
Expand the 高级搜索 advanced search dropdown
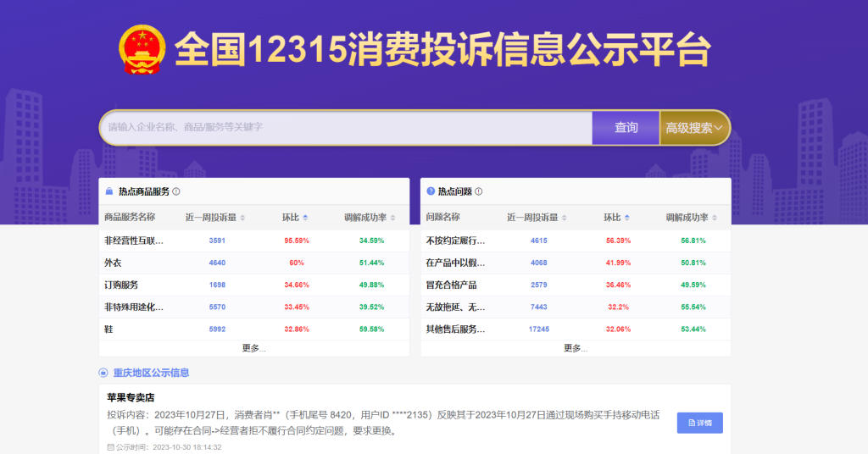coord(694,128)
